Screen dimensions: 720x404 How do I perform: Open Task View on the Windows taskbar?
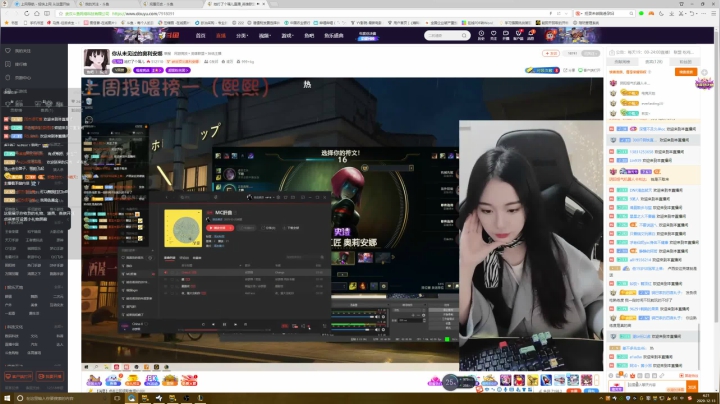[117, 398]
